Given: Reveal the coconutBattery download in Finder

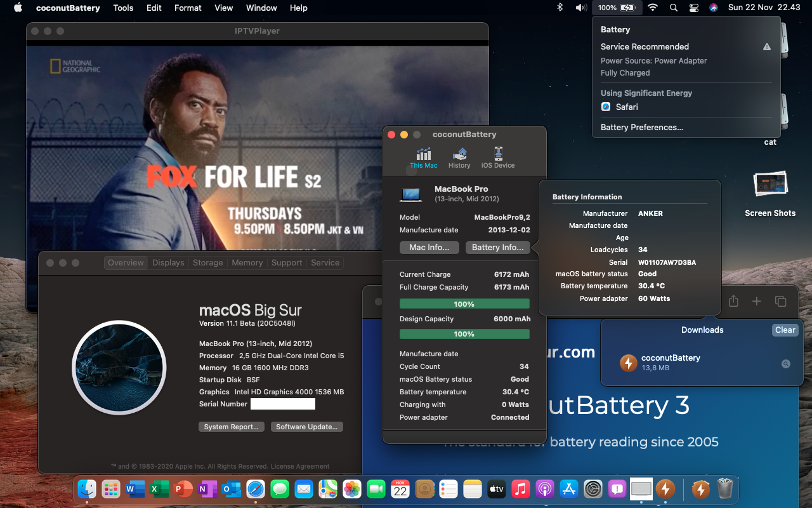Looking at the screenshot, I should coord(785,364).
